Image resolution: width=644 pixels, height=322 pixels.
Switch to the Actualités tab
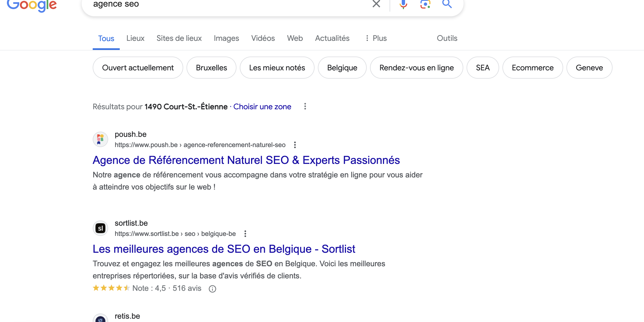point(332,38)
